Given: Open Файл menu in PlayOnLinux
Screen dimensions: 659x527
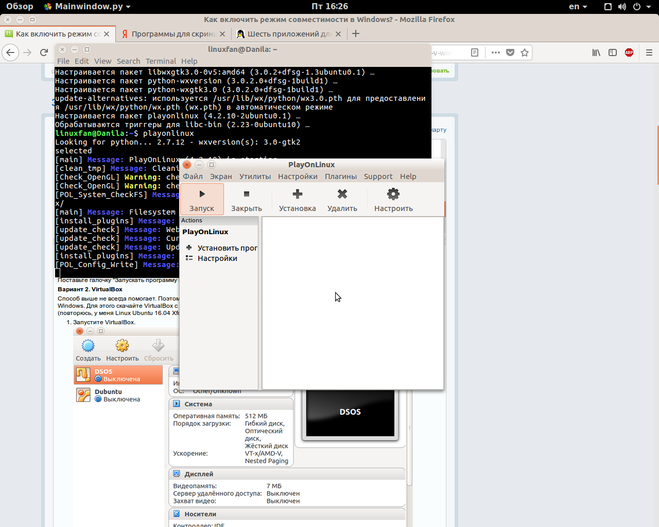Looking at the screenshot, I should click(x=193, y=177).
